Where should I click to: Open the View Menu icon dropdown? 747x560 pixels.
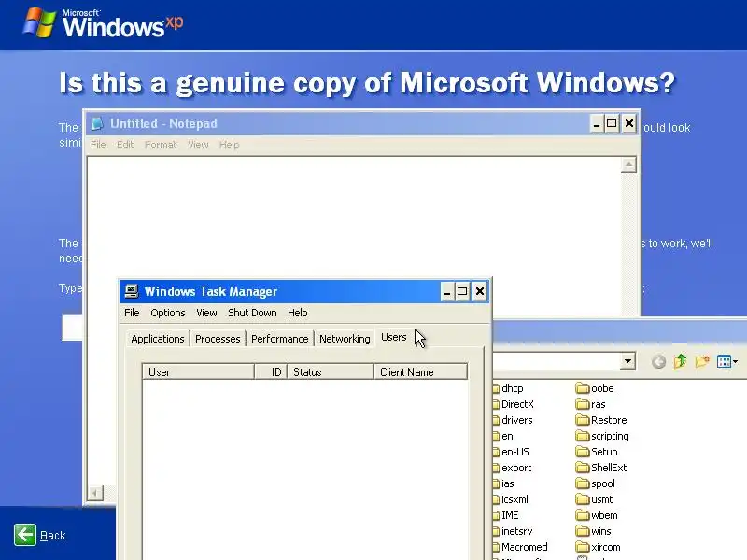[x=727, y=361]
